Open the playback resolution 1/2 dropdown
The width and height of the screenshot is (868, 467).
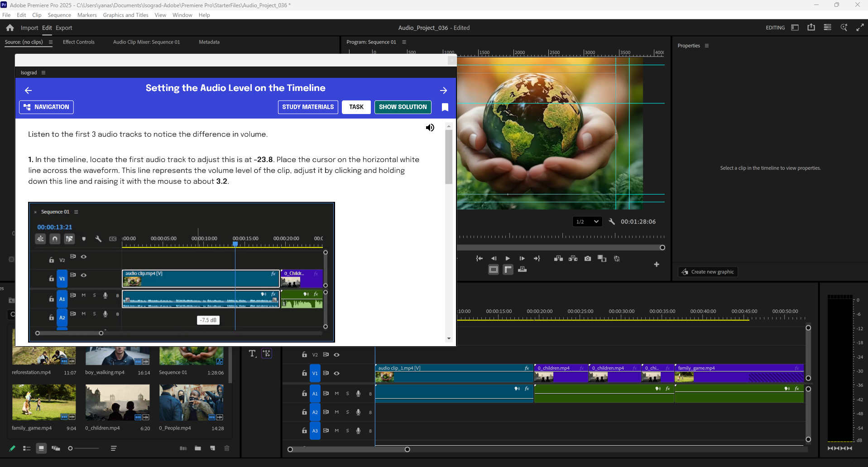pyautogui.click(x=587, y=221)
